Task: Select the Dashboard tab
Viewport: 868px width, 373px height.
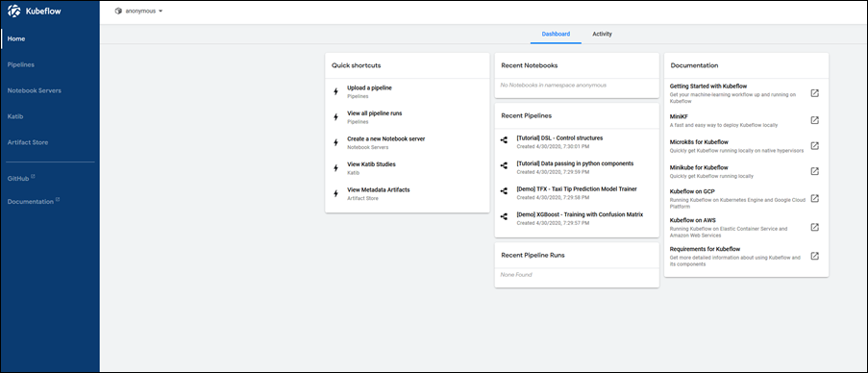Action: (556, 34)
